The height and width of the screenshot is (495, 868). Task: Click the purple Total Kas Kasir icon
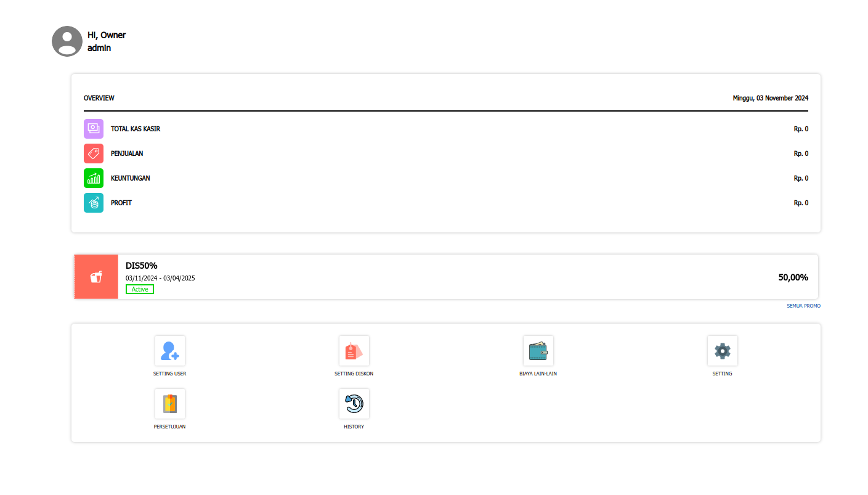pos(94,129)
